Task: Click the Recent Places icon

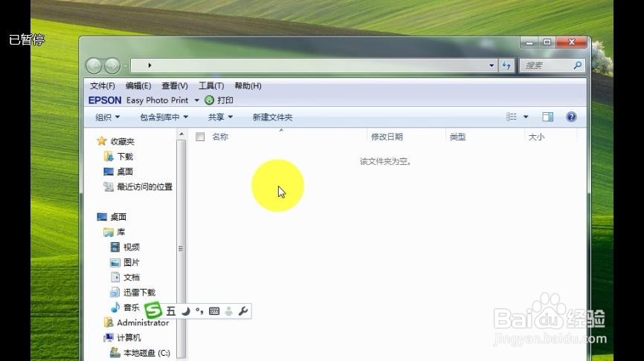Action: click(109, 186)
